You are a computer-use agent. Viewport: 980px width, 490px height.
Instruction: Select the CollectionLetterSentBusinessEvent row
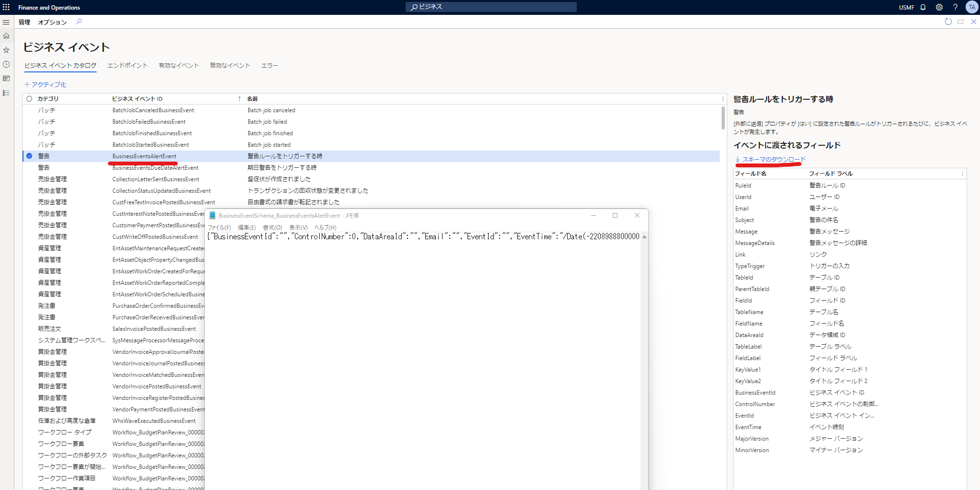[371, 179]
